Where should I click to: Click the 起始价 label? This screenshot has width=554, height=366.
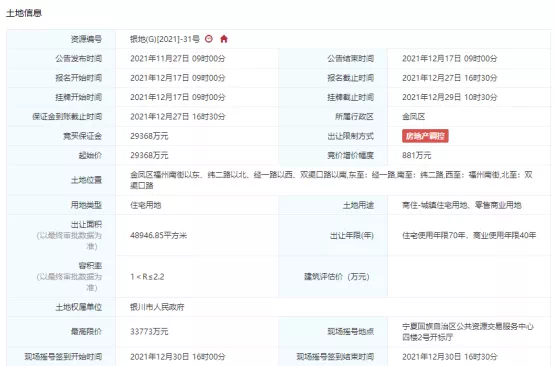90,155
